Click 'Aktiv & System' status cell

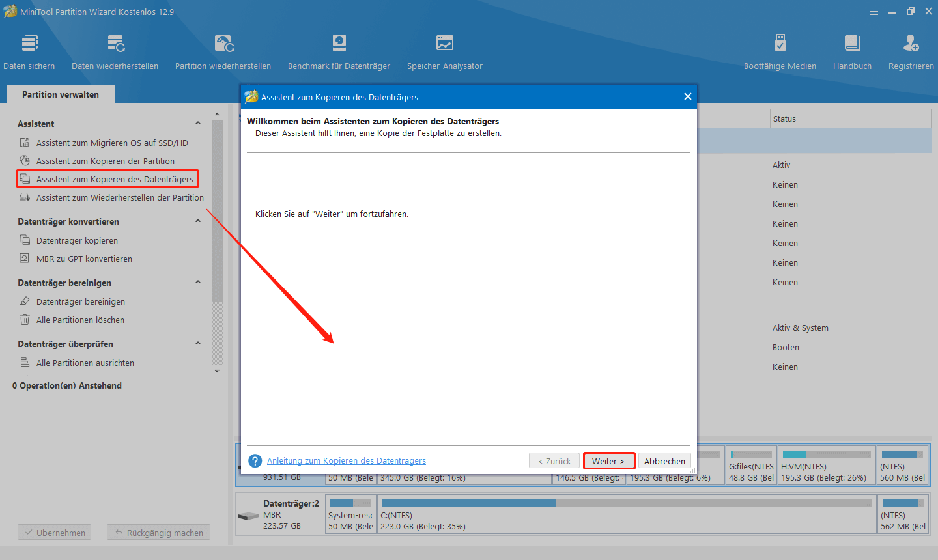[801, 328]
